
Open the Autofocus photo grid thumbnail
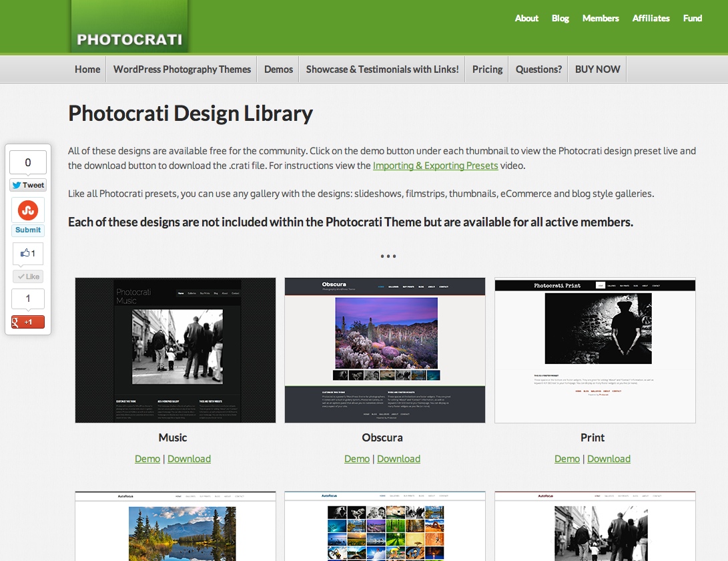coord(385,526)
